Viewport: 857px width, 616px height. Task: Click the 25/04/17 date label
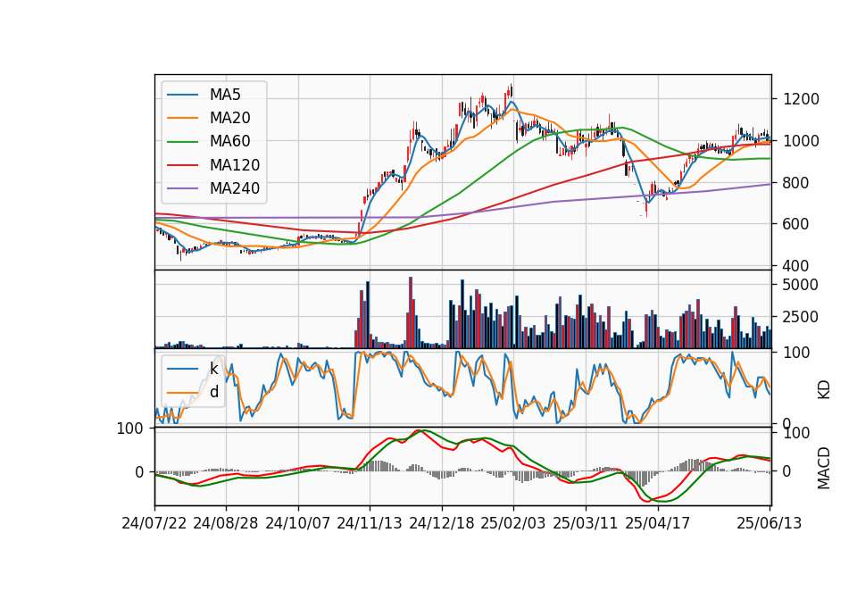coord(658,523)
